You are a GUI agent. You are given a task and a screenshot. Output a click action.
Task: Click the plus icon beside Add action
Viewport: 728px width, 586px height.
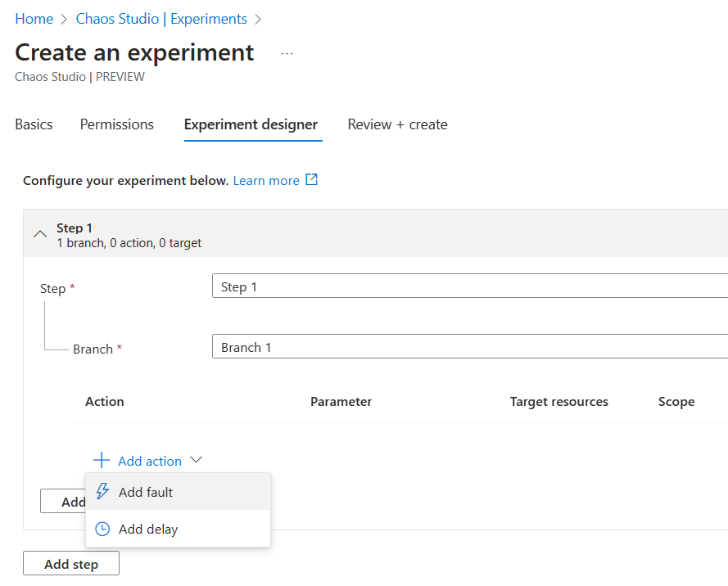coord(101,461)
